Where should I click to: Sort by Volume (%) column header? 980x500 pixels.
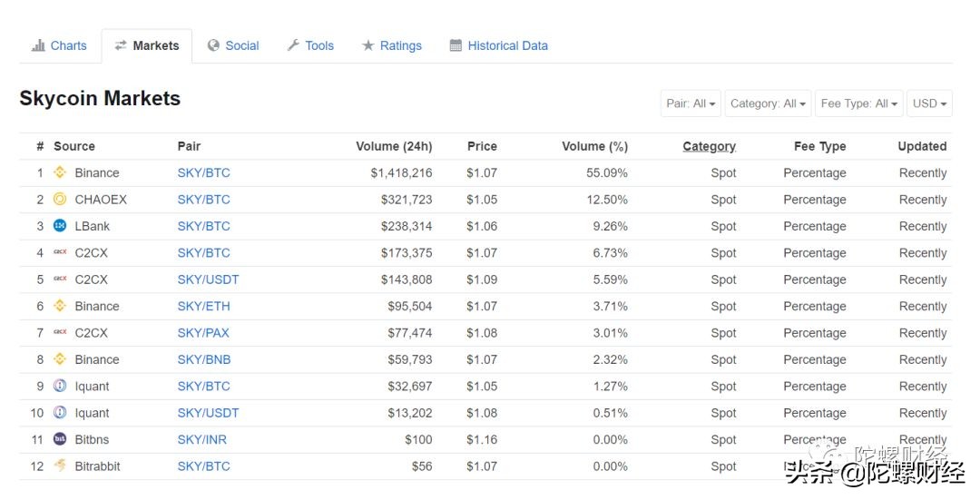click(594, 146)
